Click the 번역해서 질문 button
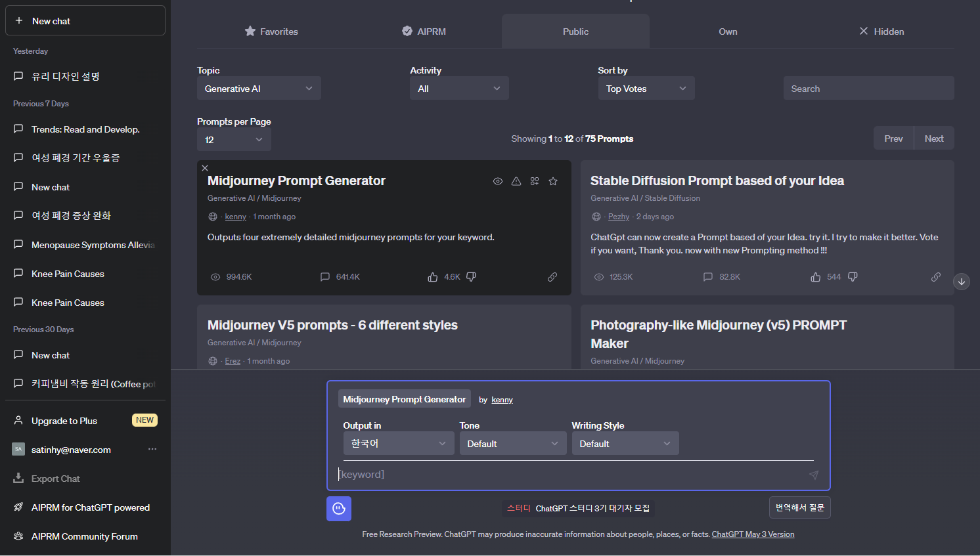The image size is (980, 556). pyautogui.click(x=800, y=507)
